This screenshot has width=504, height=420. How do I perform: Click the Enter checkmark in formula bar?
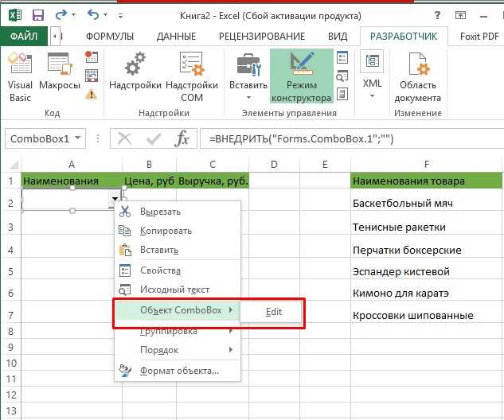[x=154, y=138]
